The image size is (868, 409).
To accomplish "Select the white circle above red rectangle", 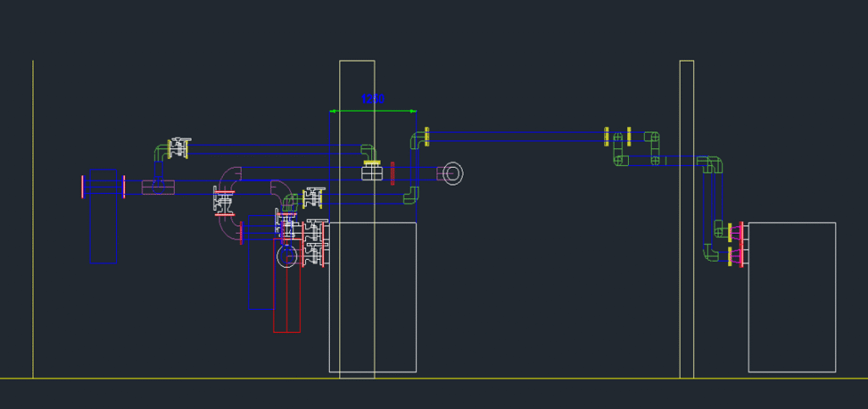I will click(287, 255).
